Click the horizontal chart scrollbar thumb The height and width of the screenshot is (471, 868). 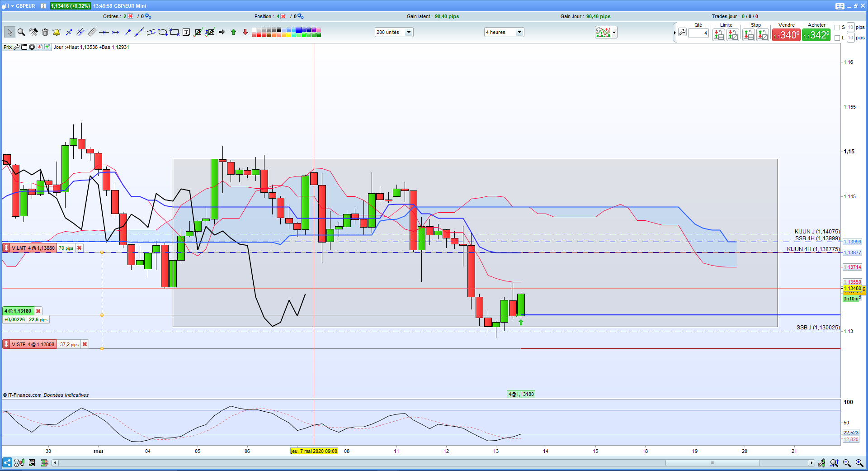click(712, 463)
